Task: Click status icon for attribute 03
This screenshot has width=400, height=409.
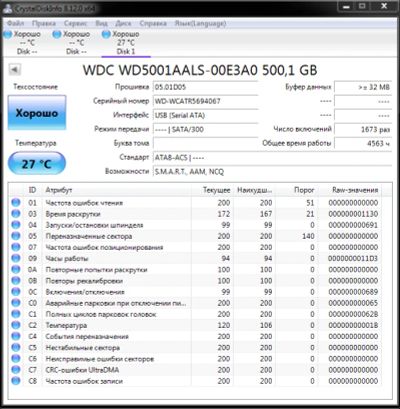Action: click(x=16, y=214)
